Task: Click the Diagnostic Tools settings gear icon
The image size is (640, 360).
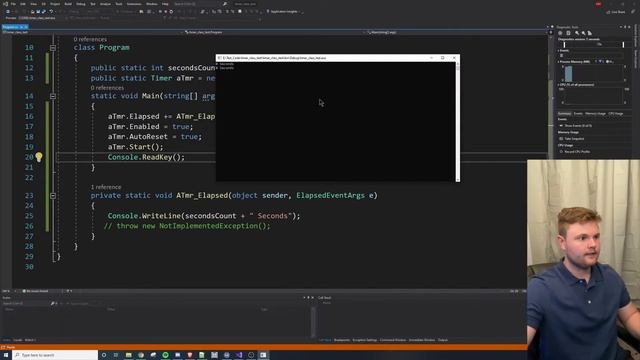Action: [560, 33]
